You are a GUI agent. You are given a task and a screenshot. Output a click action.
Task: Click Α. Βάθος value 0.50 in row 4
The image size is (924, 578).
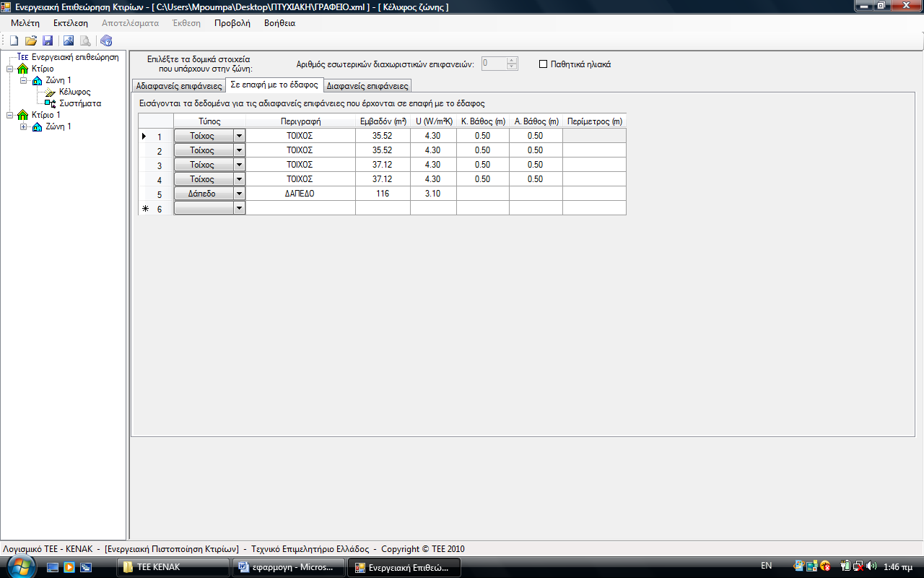pos(536,179)
